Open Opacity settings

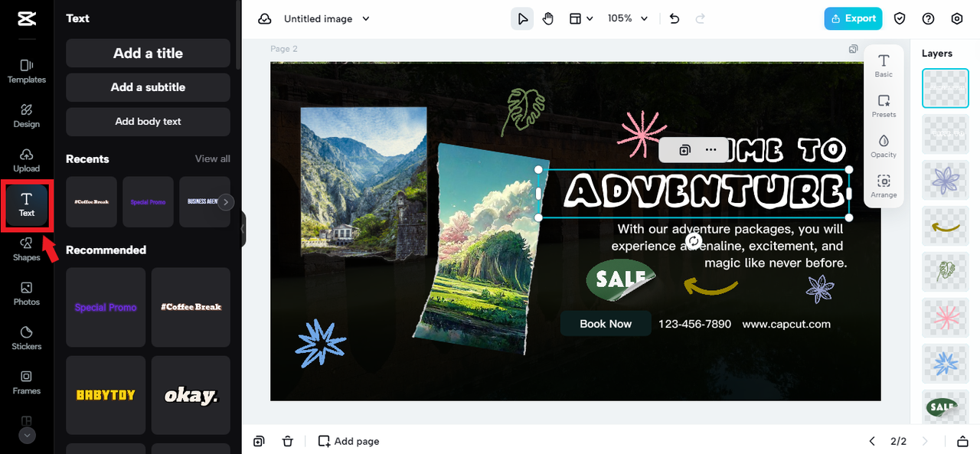click(x=884, y=145)
